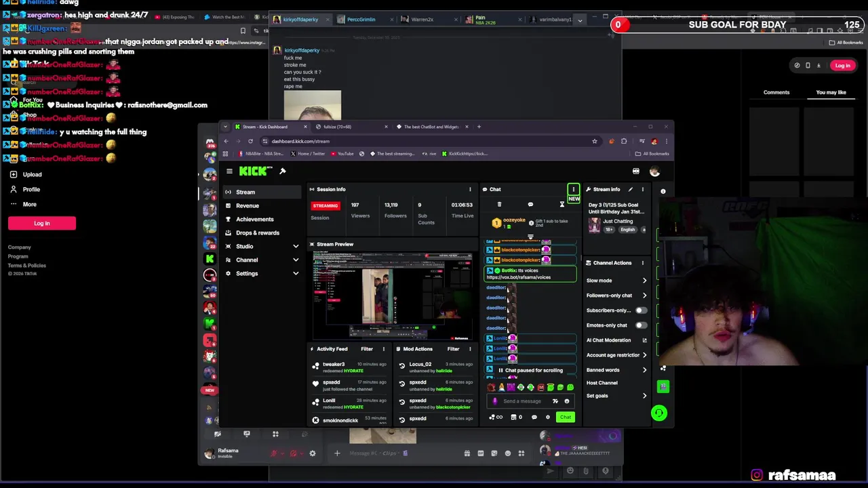Open the Stream Info three-dot menu
Image resolution: width=868 pixels, height=488 pixels.
coord(643,190)
